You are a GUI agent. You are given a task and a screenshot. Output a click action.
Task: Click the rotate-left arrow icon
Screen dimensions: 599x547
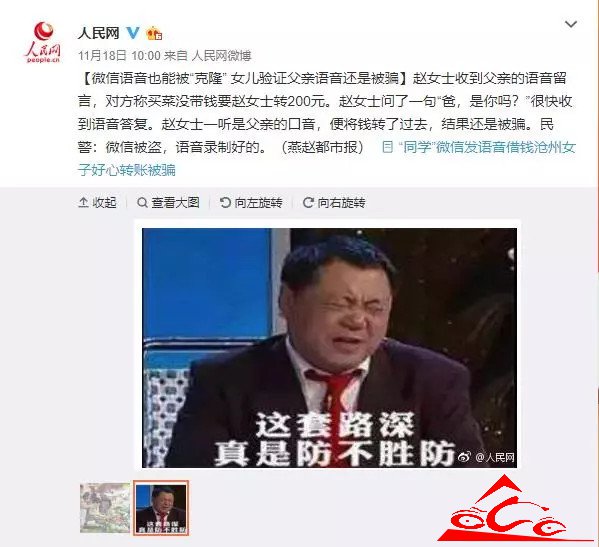click(x=225, y=202)
